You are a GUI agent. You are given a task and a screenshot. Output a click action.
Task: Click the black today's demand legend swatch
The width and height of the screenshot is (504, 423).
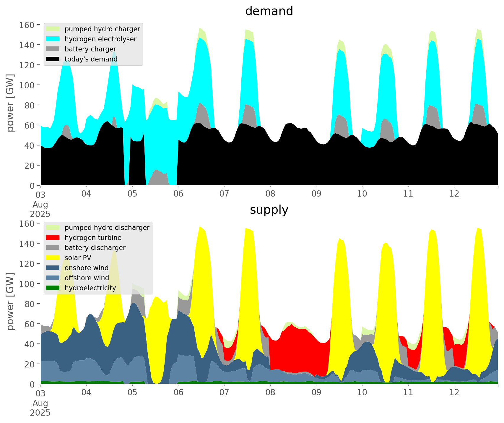(53, 59)
